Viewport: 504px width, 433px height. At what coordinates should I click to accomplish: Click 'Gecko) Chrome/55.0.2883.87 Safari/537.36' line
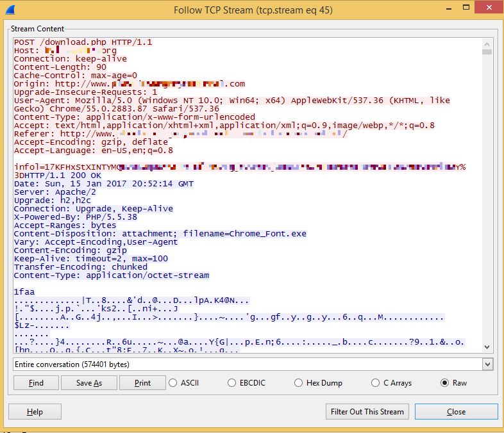coord(116,109)
